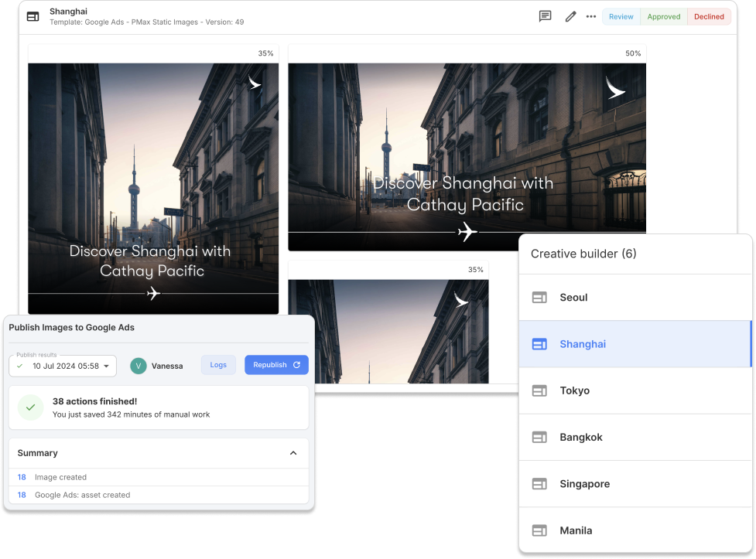The height and width of the screenshot is (559, 756).
Task: Click the pencil edit icon
Action: pos(570,16)
